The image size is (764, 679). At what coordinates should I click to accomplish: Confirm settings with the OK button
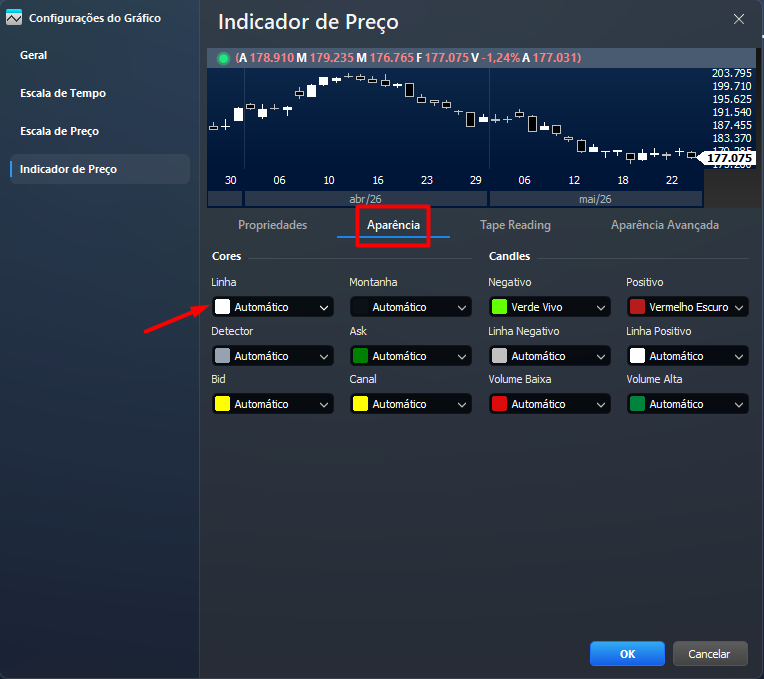coord(627,654)
